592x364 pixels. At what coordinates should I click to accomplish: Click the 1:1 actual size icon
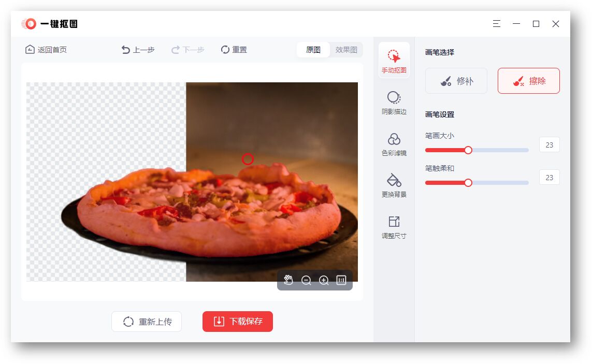coord(341,280)
